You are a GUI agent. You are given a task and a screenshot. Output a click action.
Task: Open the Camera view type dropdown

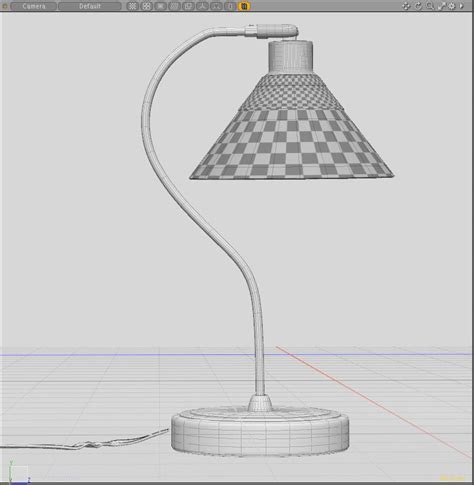[x=33, y=6]
